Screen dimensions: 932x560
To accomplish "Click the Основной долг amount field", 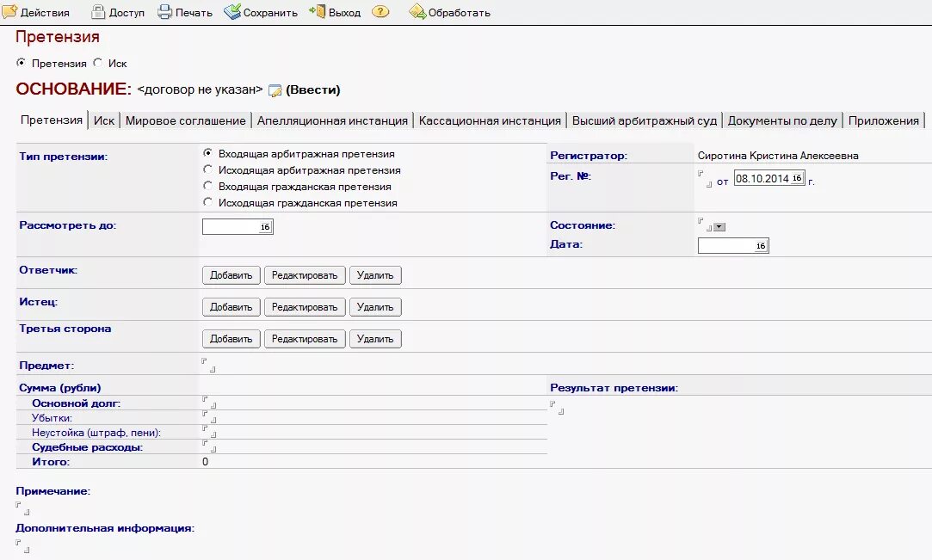I will pos(209,402).
